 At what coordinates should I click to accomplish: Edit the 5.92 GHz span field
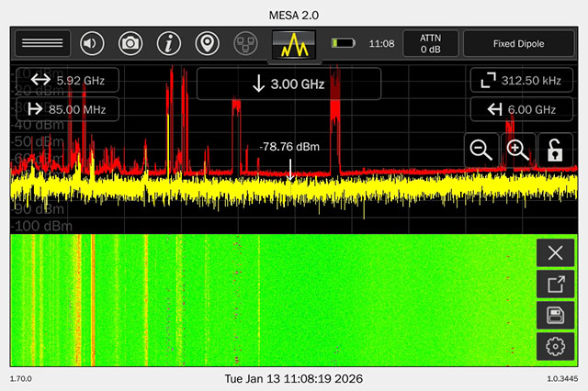click(x=66, y=81)
